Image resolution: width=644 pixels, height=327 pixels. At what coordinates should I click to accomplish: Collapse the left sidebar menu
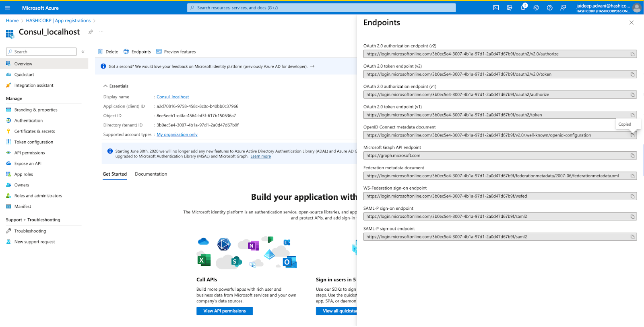pos(83,52)
